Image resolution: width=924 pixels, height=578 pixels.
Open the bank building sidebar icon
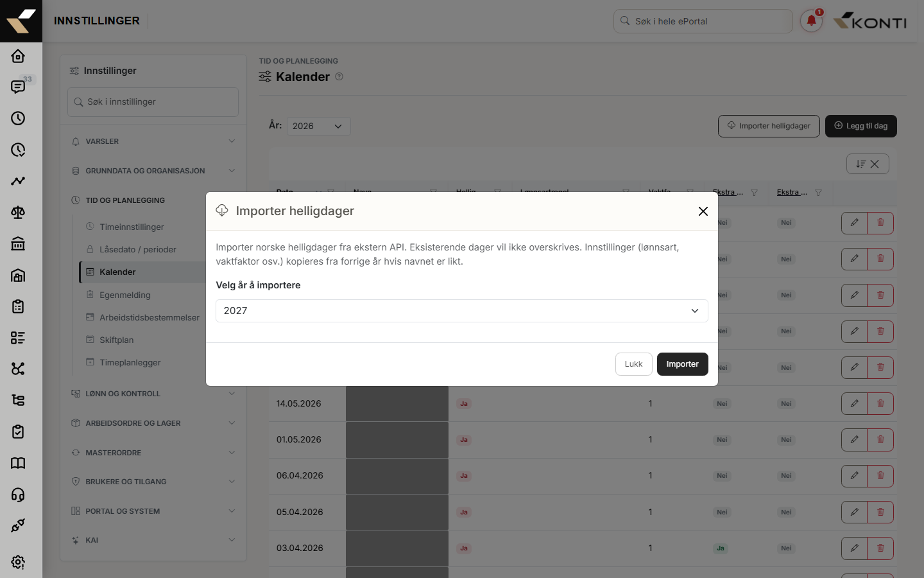point(18,243)
